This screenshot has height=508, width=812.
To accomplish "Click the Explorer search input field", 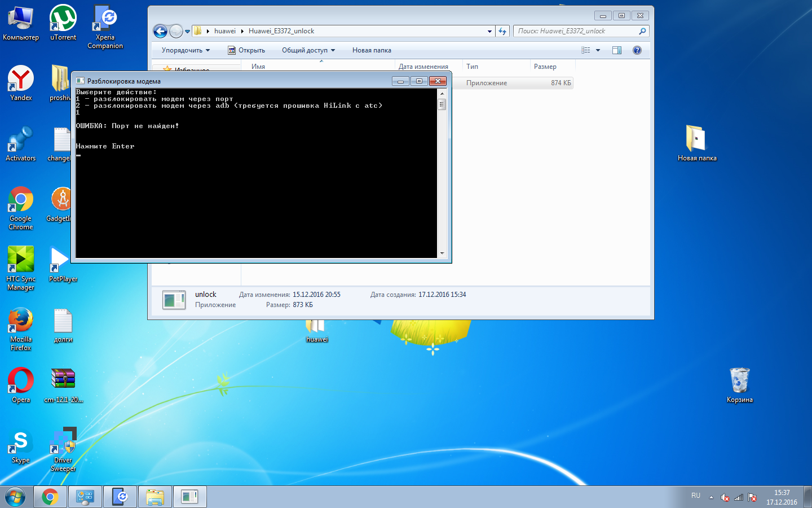I will click(x=575, y=31).
